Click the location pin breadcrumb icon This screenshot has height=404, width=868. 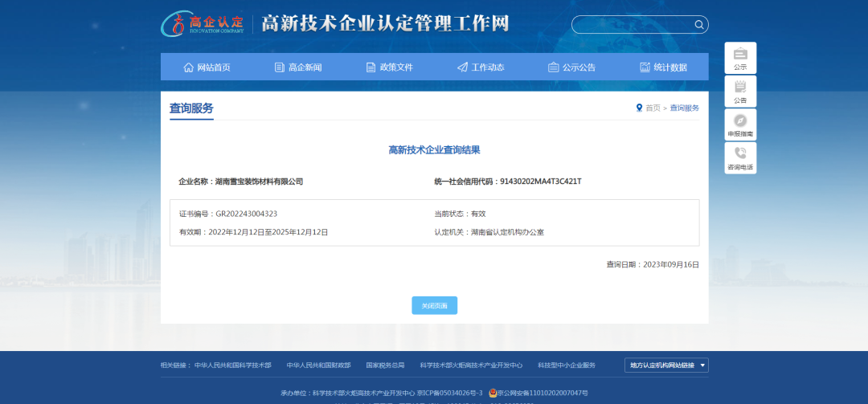point(639,108)
